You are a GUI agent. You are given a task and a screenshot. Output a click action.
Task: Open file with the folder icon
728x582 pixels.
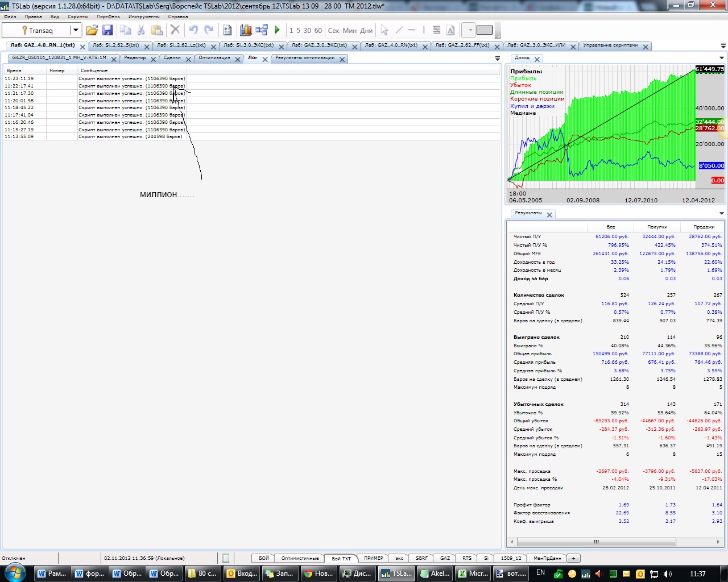pos(92,30)
